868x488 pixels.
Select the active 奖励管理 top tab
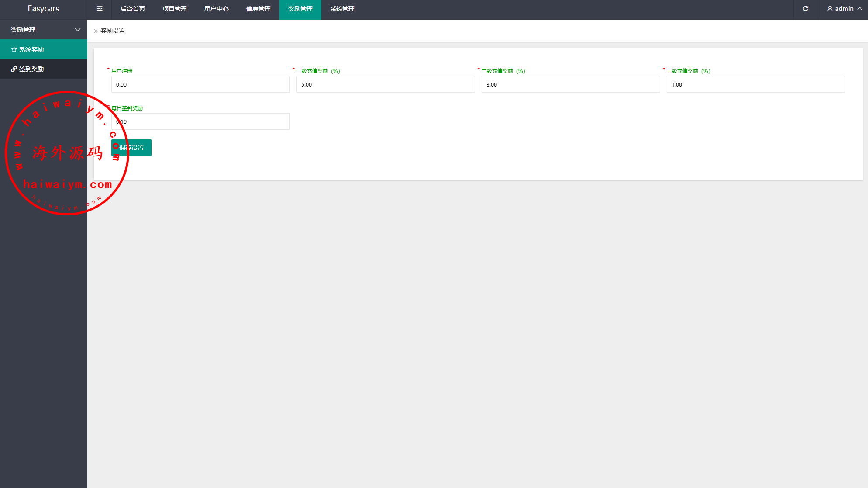[x=300, y=9]
